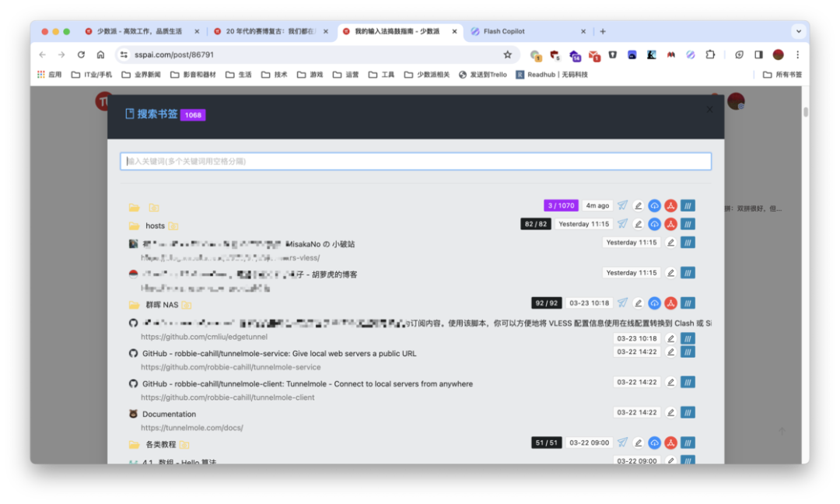Image resolution: width=840 pixels, height=504 pixels.
Task: Bookmark this page with the star icon
Action: 507,54
